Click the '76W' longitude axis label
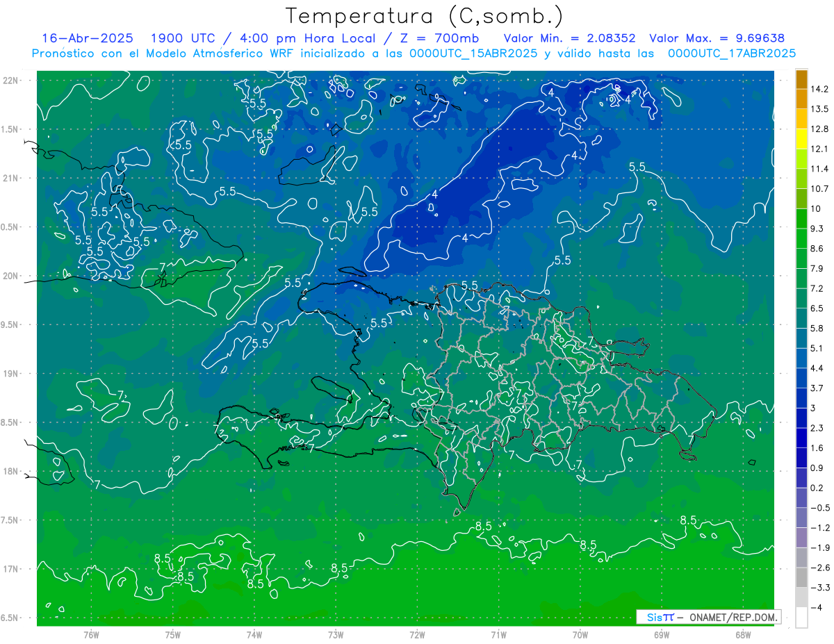The height and width of the screenshot is (644, 834). 91,634
